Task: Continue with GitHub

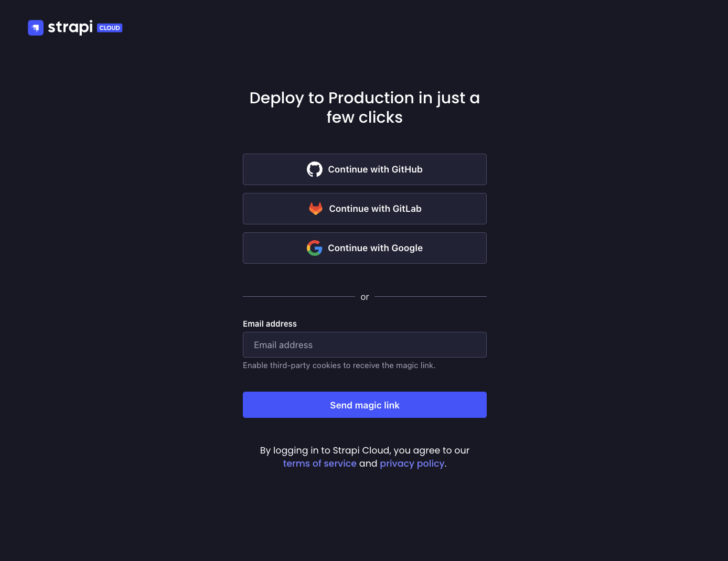Action: pos(365,169)
